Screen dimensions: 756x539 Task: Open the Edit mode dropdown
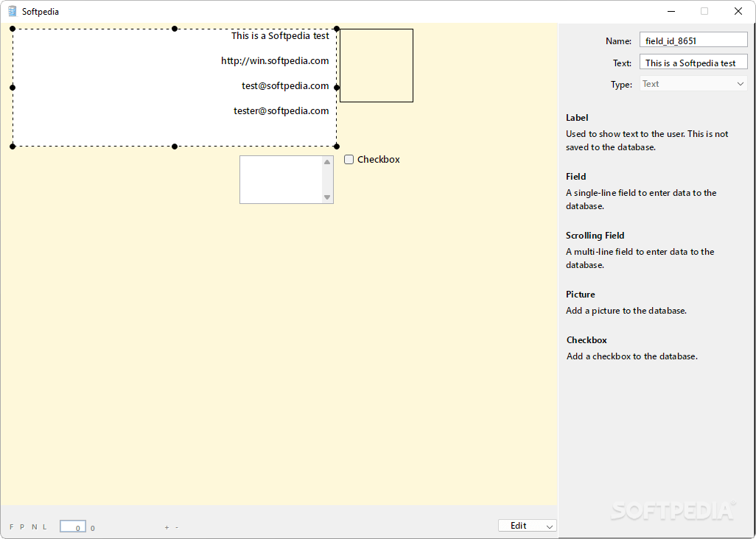(528, 526)
